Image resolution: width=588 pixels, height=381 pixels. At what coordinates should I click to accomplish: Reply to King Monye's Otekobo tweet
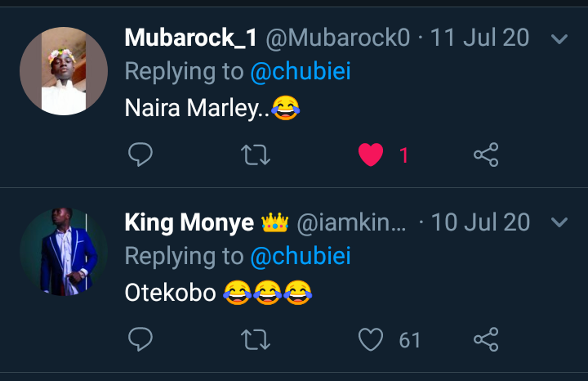click(140, 339)
